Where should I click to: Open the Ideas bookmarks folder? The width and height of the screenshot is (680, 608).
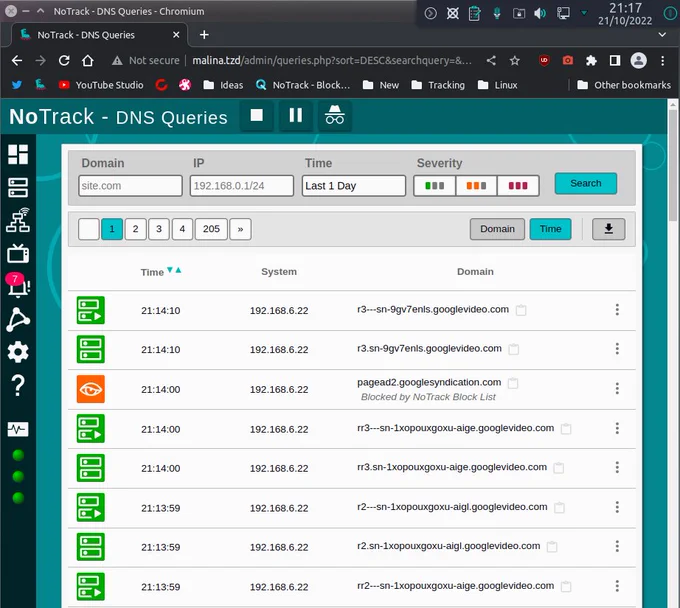click(x=223, y=85)
